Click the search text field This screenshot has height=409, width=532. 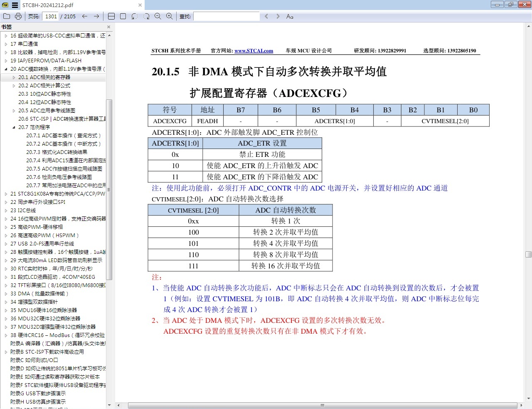coord(227,16)
